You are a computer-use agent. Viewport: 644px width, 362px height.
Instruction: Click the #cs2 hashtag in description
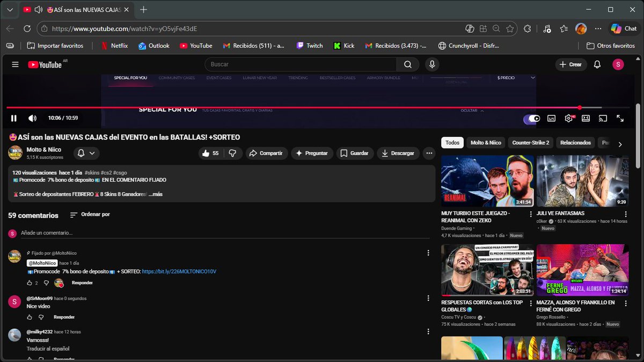(x=105, y=173)
